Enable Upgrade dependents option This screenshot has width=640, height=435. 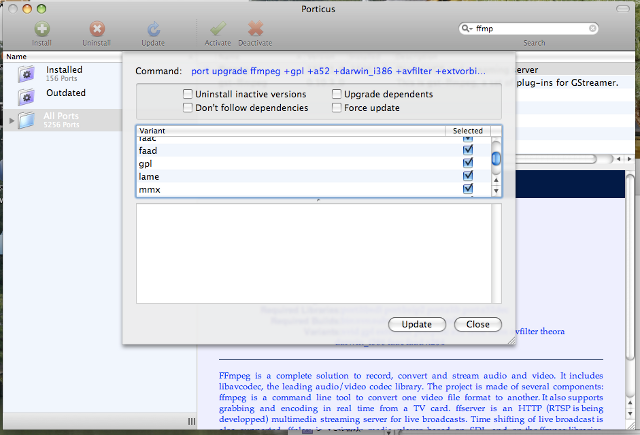click(336, 95)
